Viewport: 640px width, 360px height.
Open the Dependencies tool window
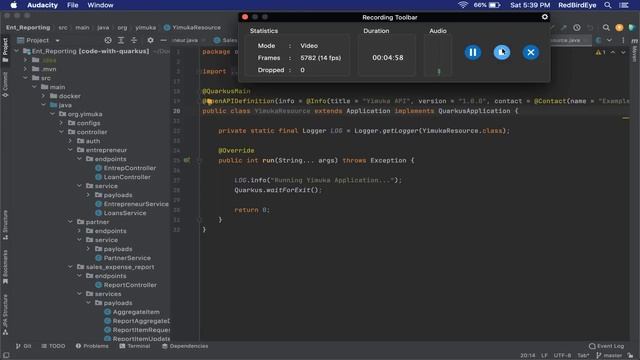[x=185, y=346]
